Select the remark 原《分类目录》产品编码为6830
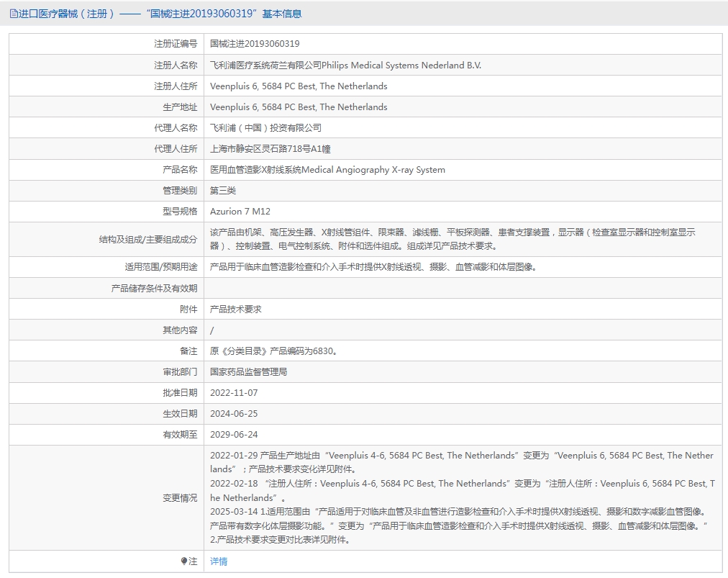Image resolution: width=728 pixels, height=578 pixels. click(273, 351)
